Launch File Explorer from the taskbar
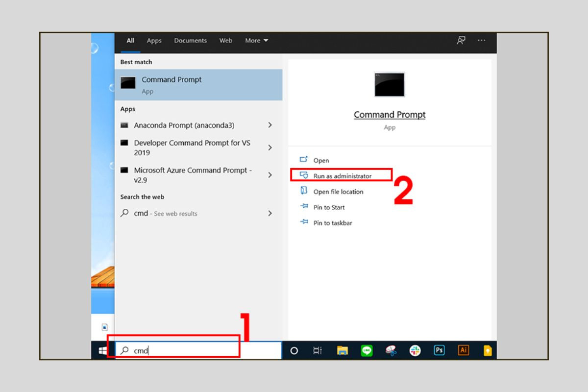 [x=343, y=350]
